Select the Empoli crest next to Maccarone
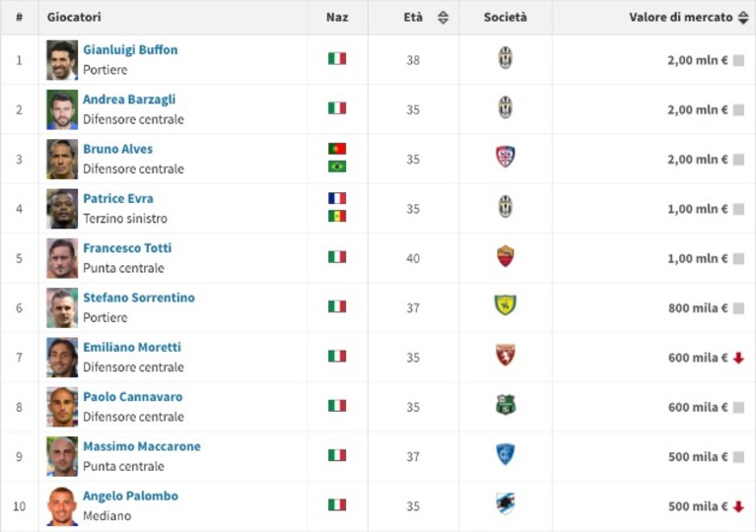756x532 pixels. pyautogui.click(x=505, y=454)
